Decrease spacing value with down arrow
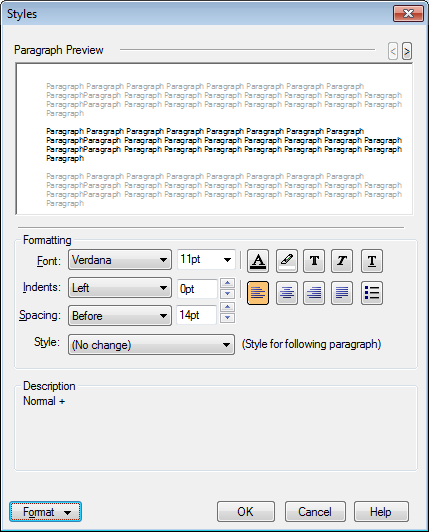 pyautogui.click(x=227, y=318)
